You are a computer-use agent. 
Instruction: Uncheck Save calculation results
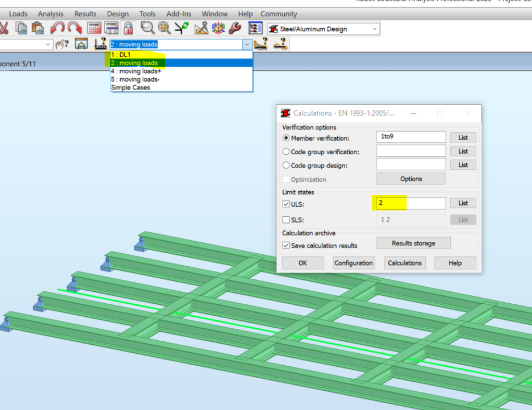coord(286,245)
